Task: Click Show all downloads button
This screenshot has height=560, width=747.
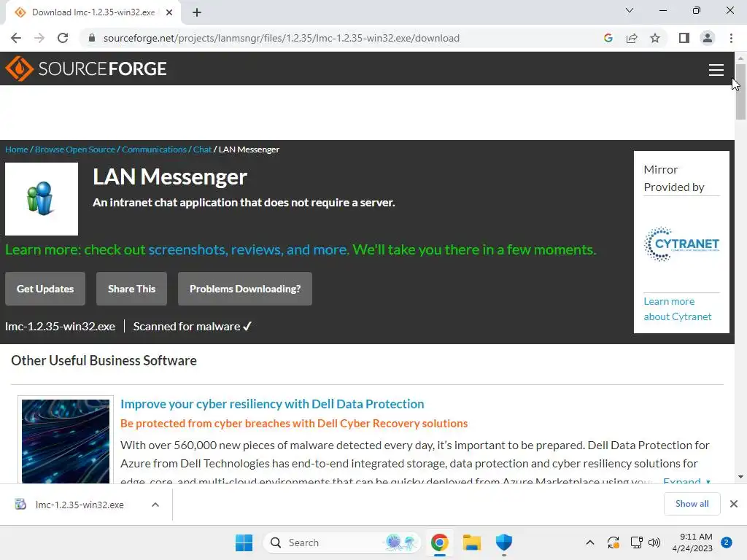Action: pos(692,504)
